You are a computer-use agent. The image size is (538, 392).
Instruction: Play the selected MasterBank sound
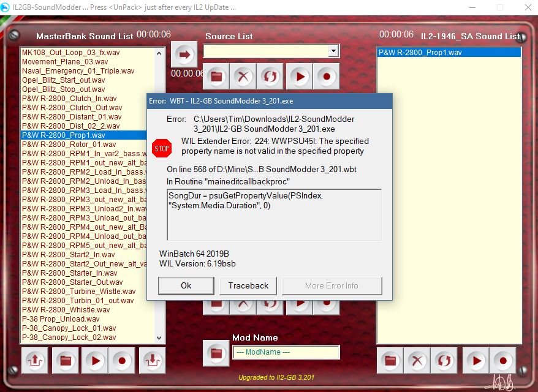tap(95, 360)
